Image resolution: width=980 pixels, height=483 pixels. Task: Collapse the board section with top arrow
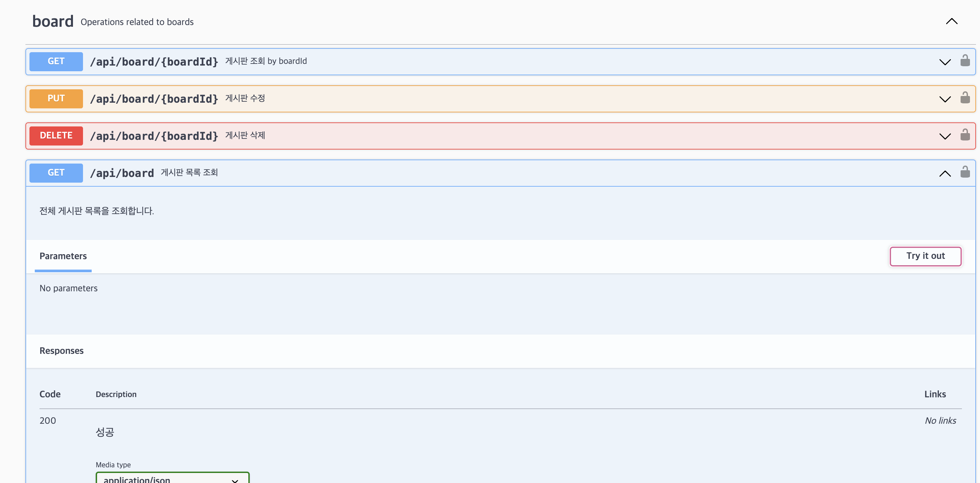[952, 21]
